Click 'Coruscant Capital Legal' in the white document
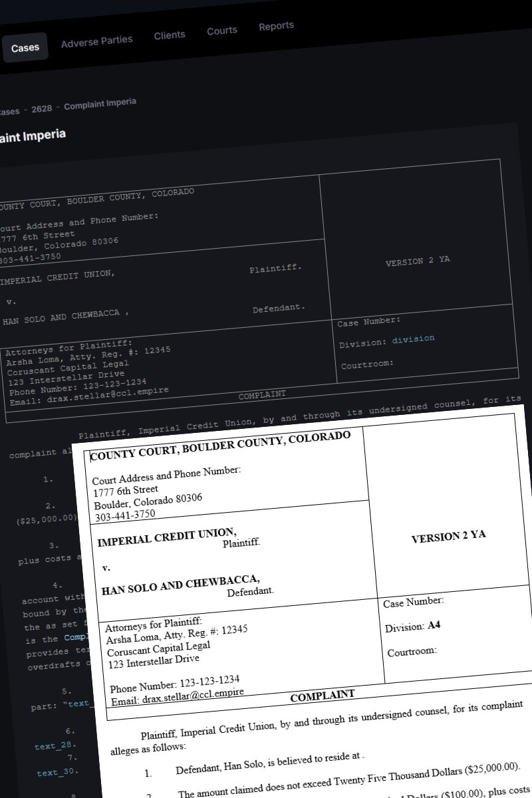Image resolution: width=532 pixels, height=798 pixels. [x=158, y=650]
